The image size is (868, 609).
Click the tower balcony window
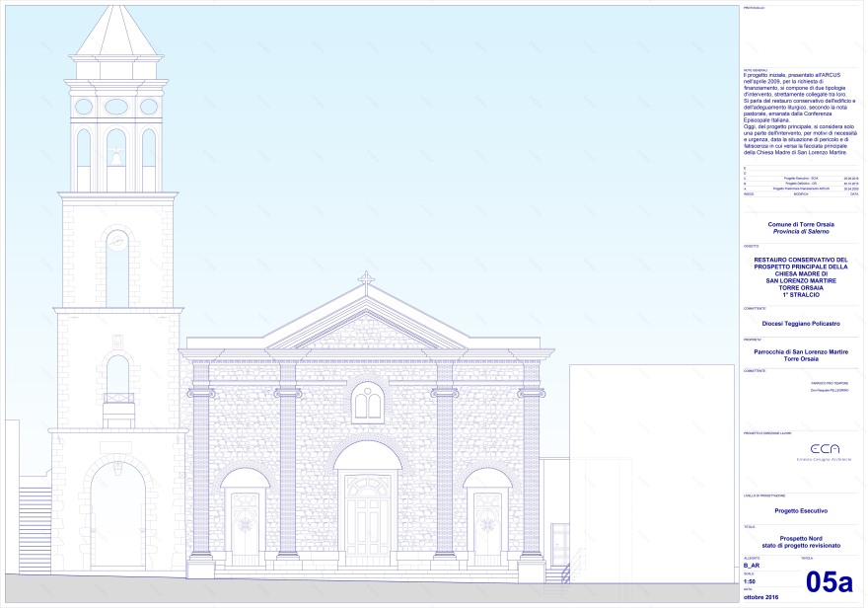(118, 380)
